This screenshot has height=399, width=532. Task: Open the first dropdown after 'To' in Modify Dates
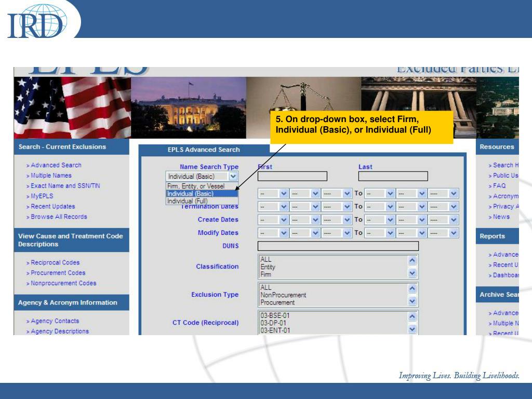tap(380, 233)
